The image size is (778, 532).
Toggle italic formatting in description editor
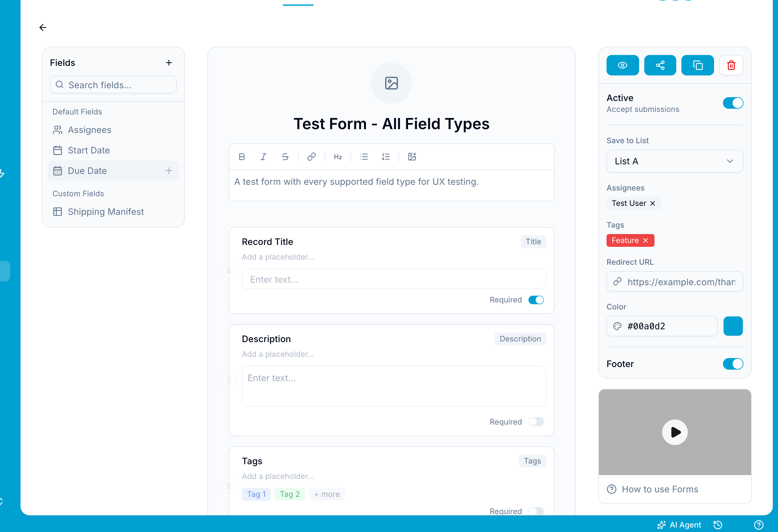coord(264,157)
